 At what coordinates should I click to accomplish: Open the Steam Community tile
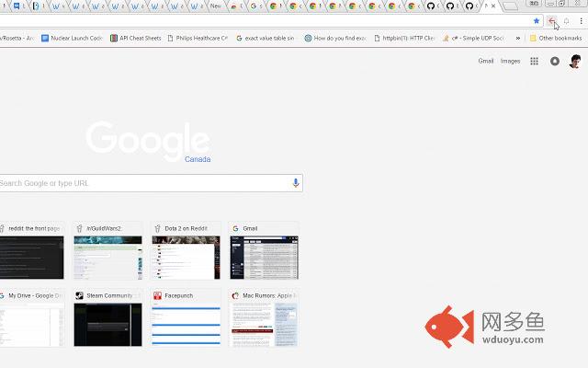pyautogui.click(x=107, y=318)
